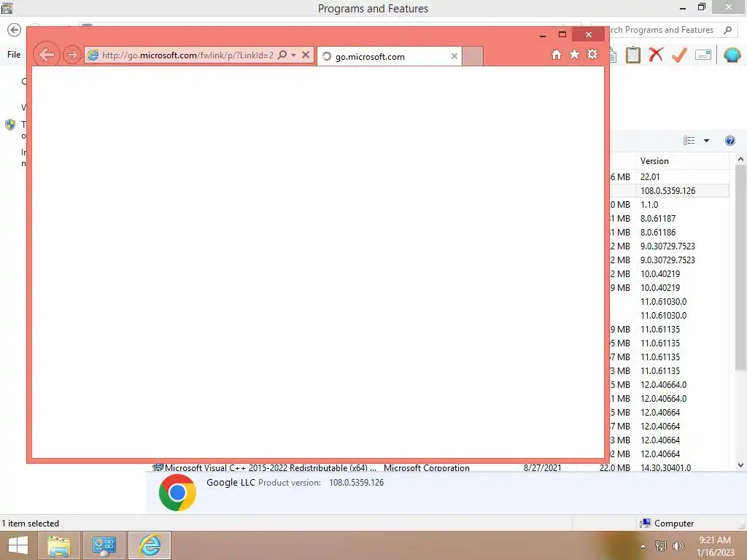Click the red X Delete toolbar icon
The height and width of the screenshot is (560, 747).
(656, 55)
